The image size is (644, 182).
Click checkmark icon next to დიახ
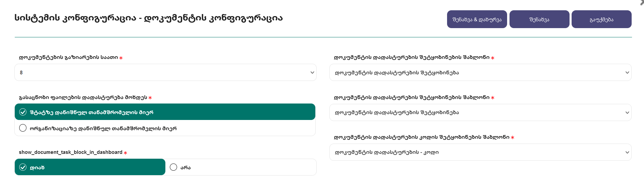pos(23,167)
